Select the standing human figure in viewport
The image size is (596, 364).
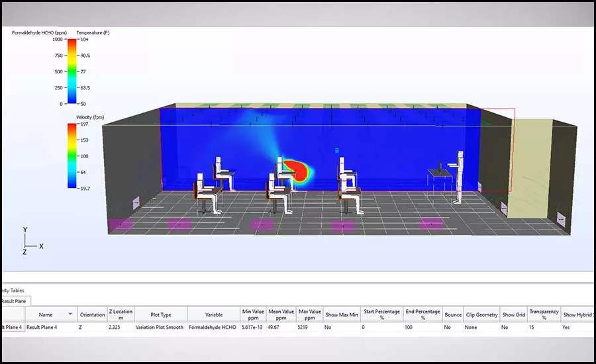coord(459,177)
